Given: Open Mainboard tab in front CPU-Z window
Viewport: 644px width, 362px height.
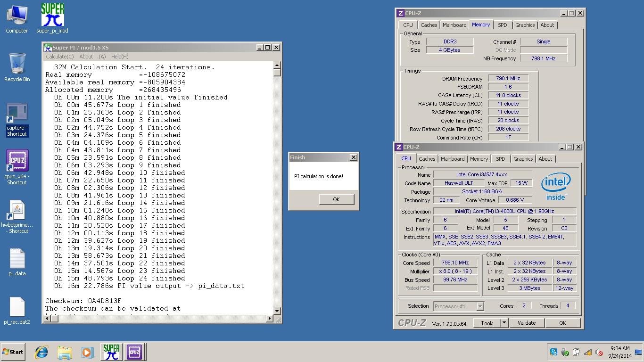Looking at the screenshot, I should coord(453,159).
